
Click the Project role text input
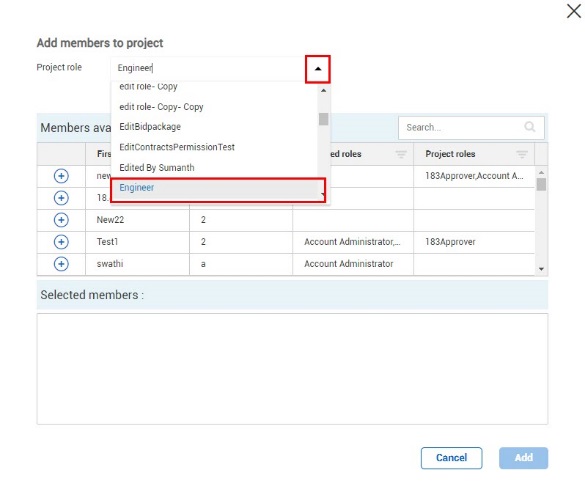pyautogui.click(x=208, y=68)
